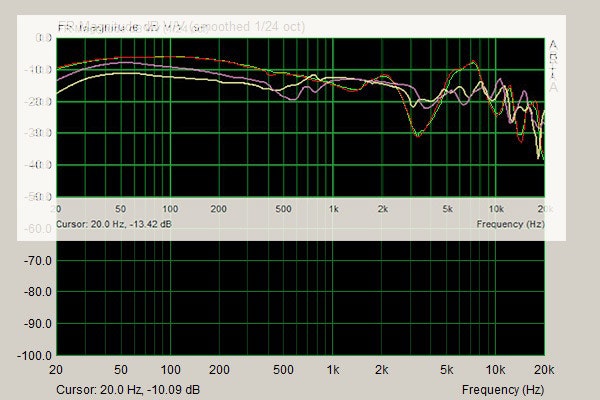Click the deep dip of the curves near 3 kHz
Image resolution: width=600 pixels, height=400 pixels.
point(417,132)
